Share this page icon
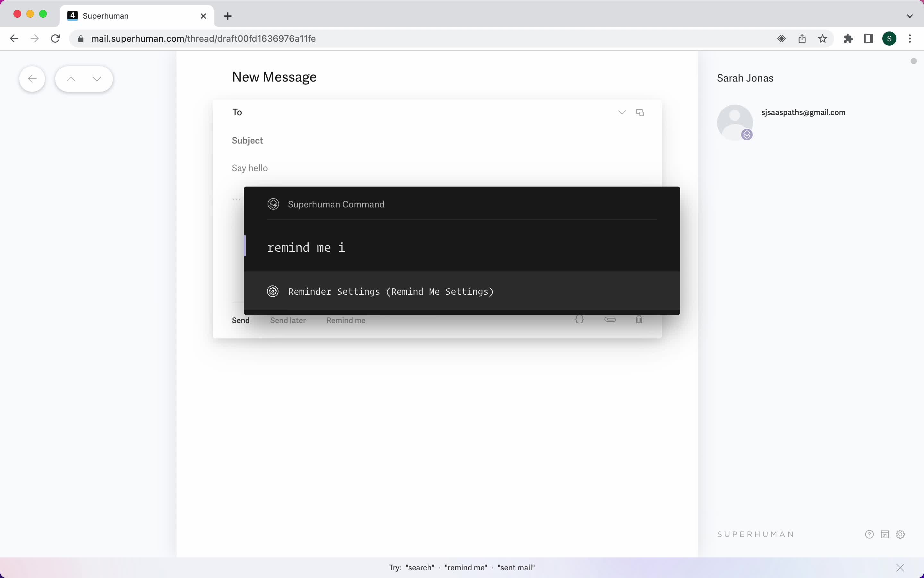The height and width of the screenshot is (578, 924). click(802, 39)
